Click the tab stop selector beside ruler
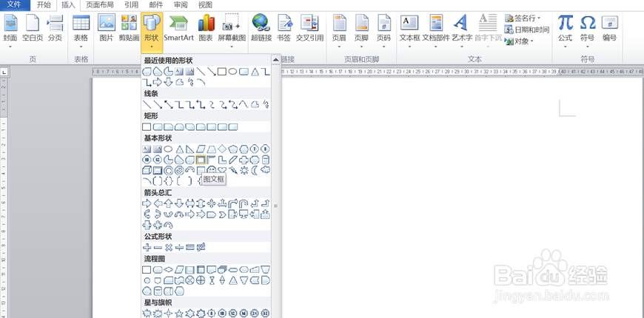 (4, 72)
